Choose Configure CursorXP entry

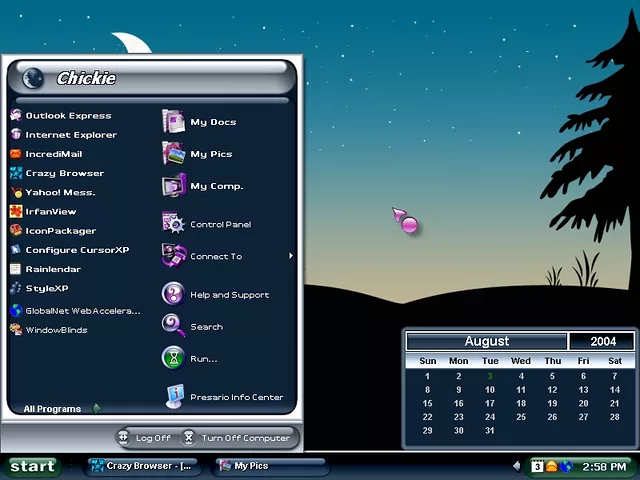point(76,250)
